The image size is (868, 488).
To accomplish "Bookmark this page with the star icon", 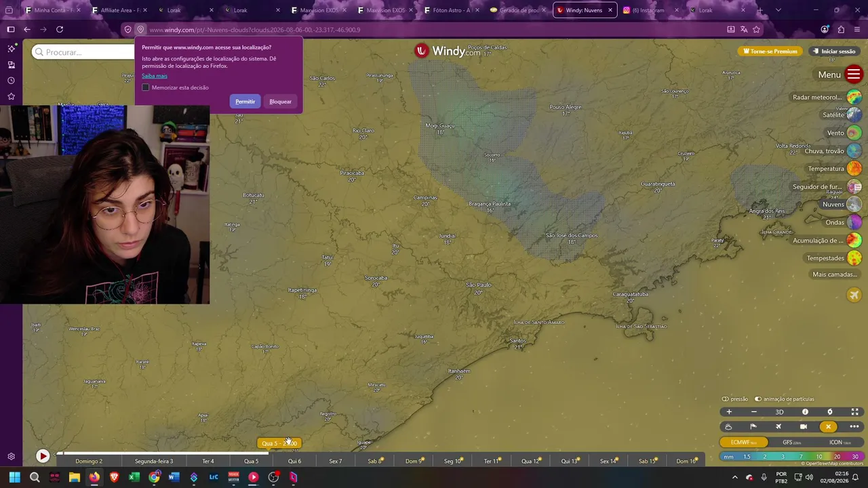I will click(757, 30).
